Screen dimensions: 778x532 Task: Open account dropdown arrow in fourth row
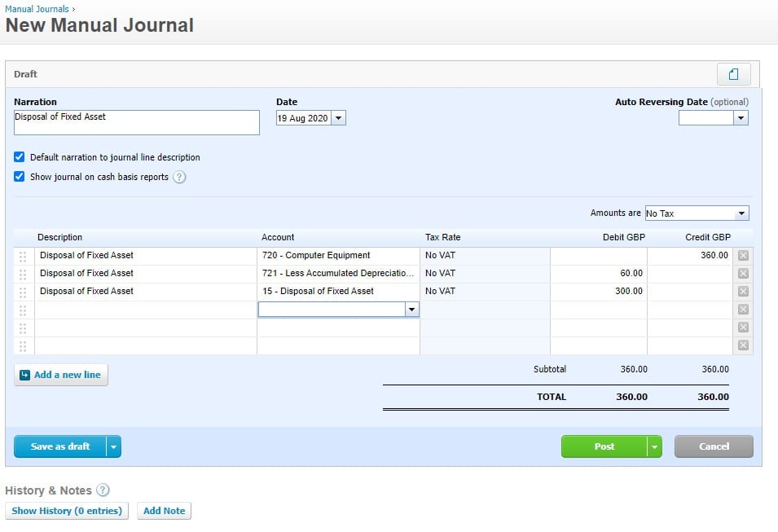pyautogui.click(x=412, y=310)
